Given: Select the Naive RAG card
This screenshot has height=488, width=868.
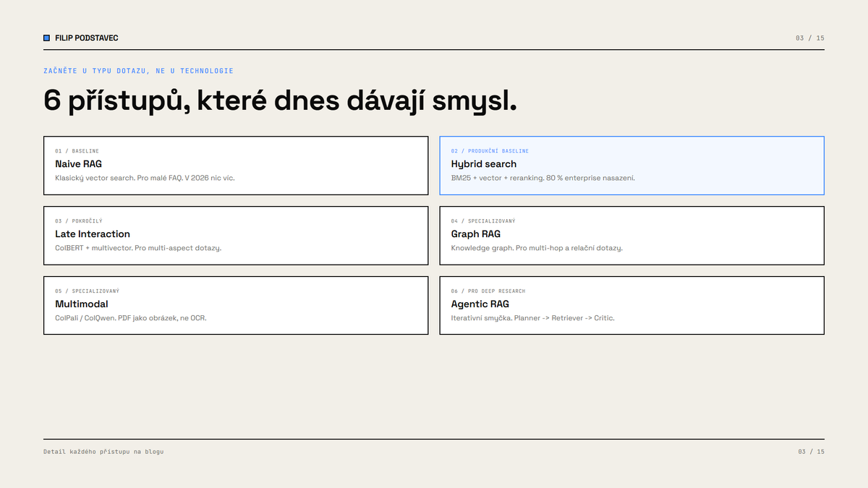Looking at the screenshot, I should point(236,166).
